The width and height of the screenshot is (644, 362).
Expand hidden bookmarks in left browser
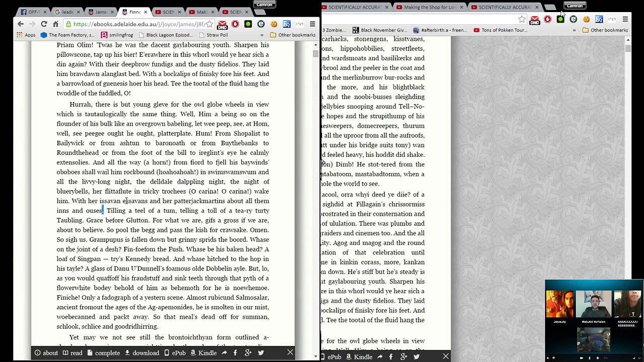[x=262, y=35]
